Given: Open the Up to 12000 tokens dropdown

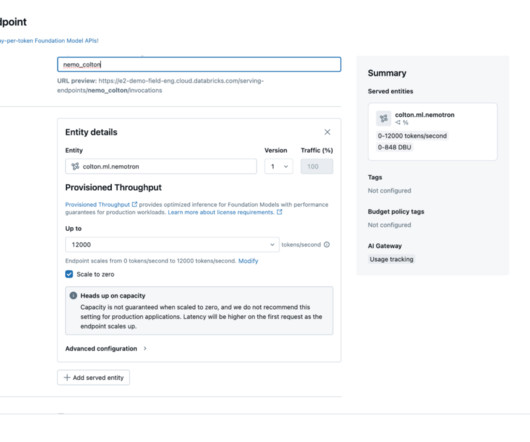Looking at the screenshot, I should [172, 245].
